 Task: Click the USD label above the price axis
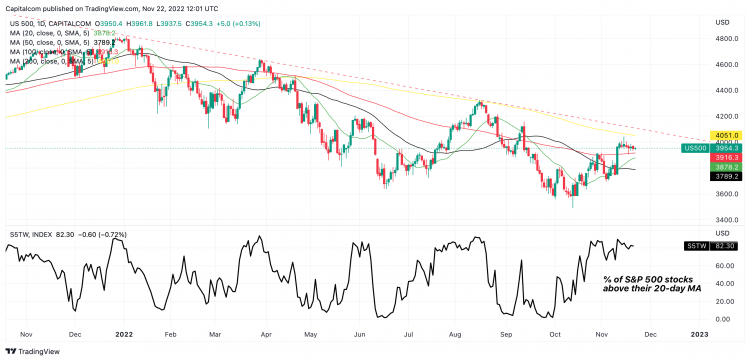pos(721,22)
